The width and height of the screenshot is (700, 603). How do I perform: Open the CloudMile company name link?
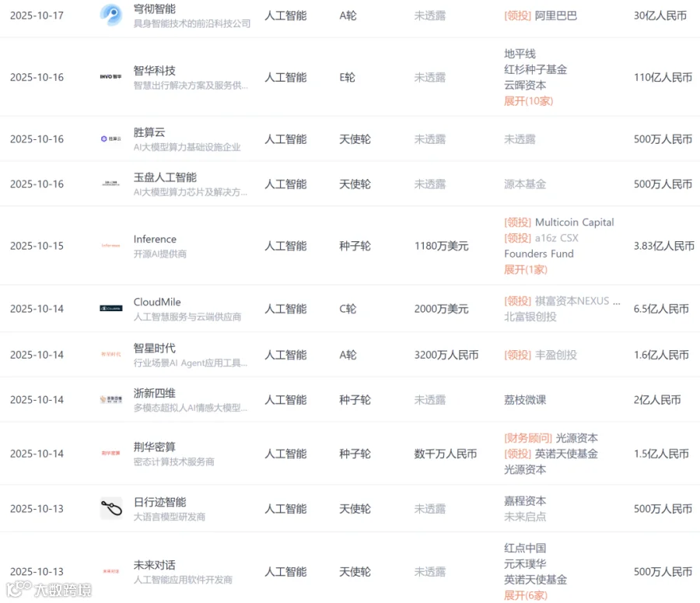pos(157,302)
